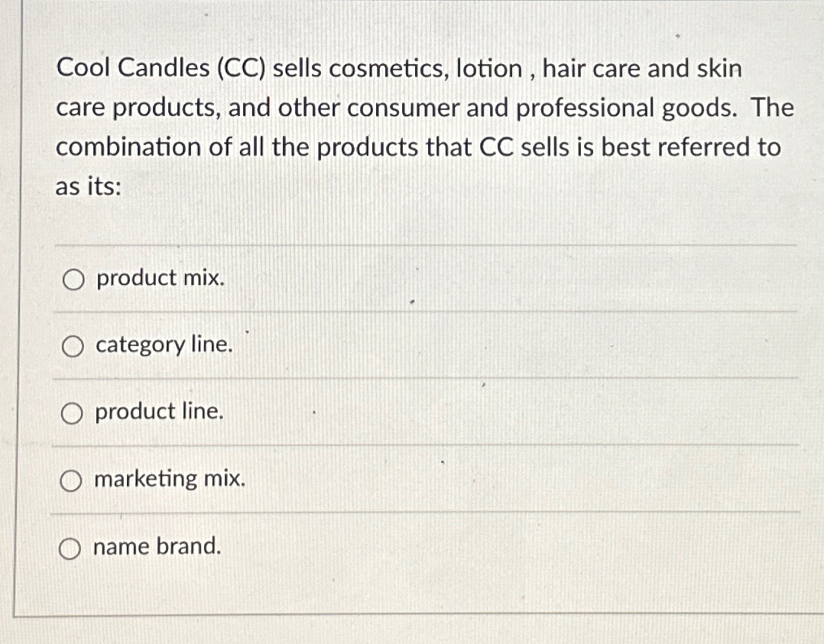Click the category line answer text
The height and width of the screenshot is (644, 824).
click(x=164, y=345)
